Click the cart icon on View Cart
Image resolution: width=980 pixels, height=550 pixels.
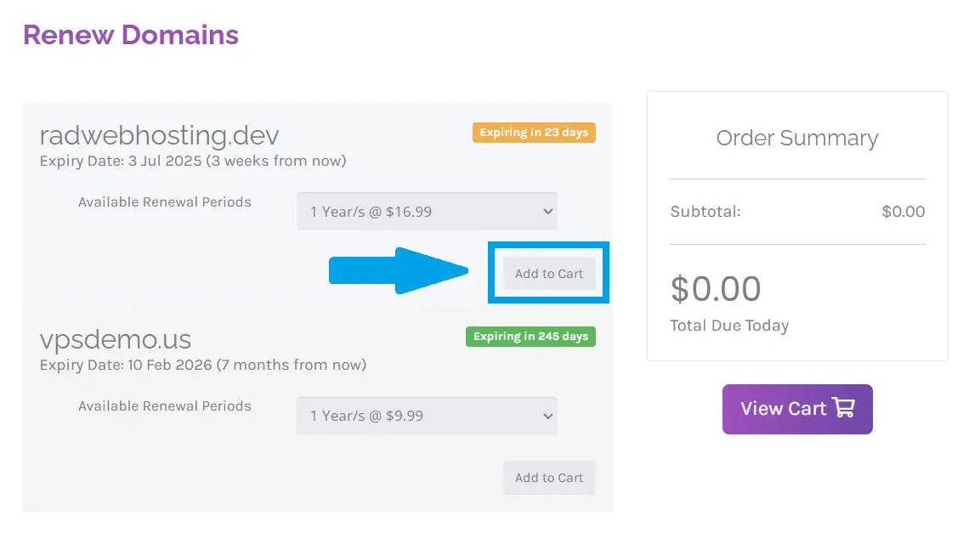(x=843, y=409)
